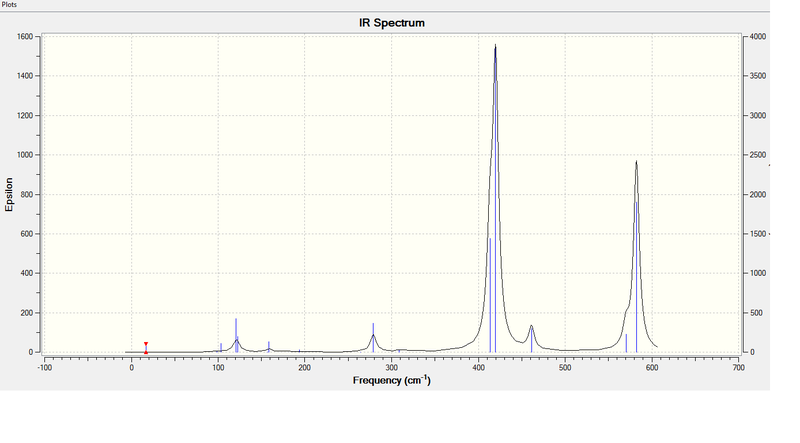Click the Epsilon axis label
This screenshot has width=800, height=443.
[9, 194]
